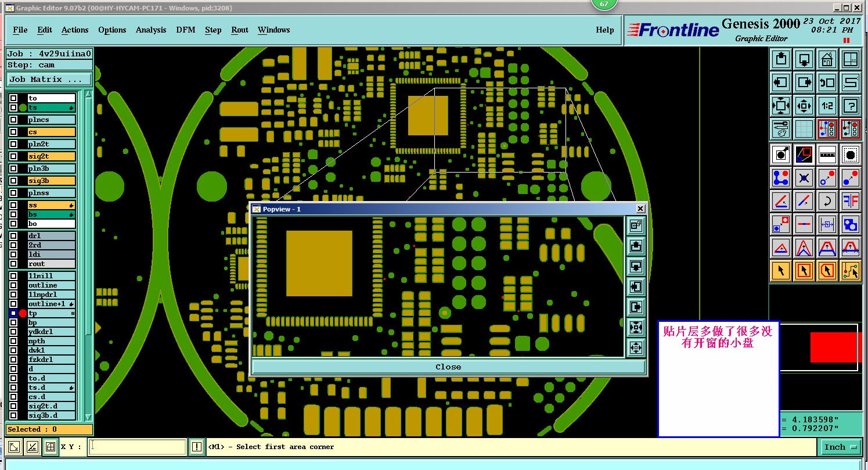Screen dimensions: 868x470
Task: Toggle checkbox for layer ts
Action: coord(13,107)
